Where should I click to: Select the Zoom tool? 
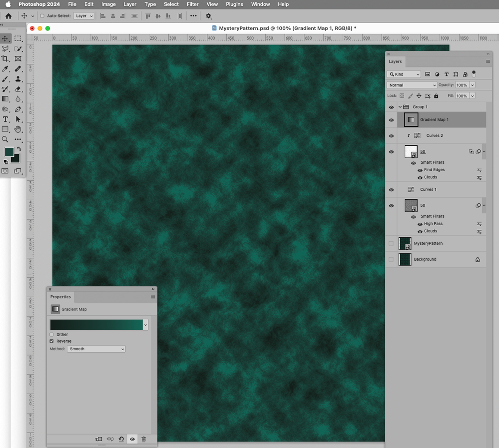6,140
